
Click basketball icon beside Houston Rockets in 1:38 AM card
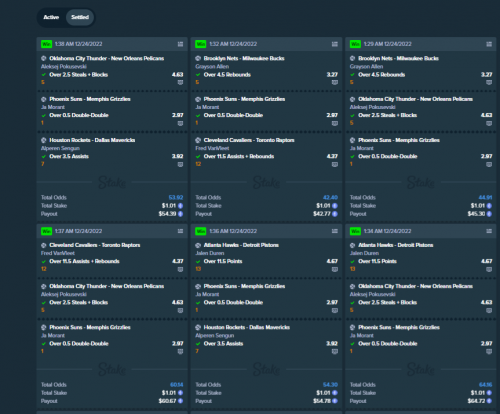click(44, 140)
